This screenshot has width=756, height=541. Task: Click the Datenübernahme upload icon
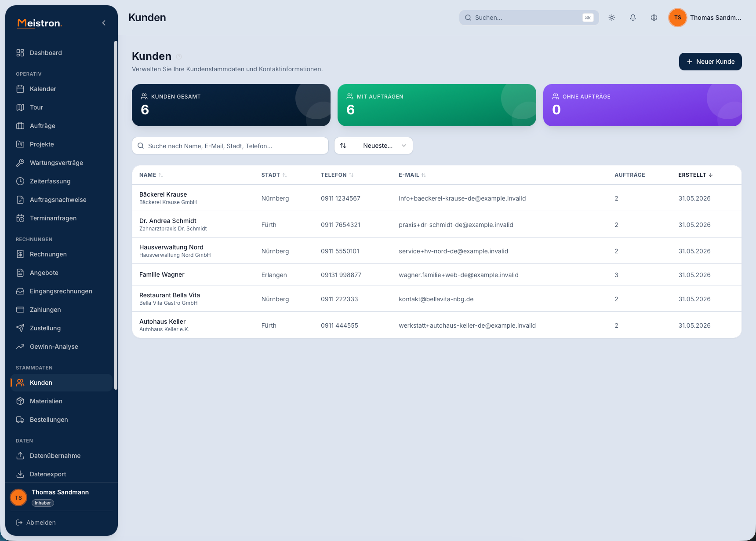(20, 456)
